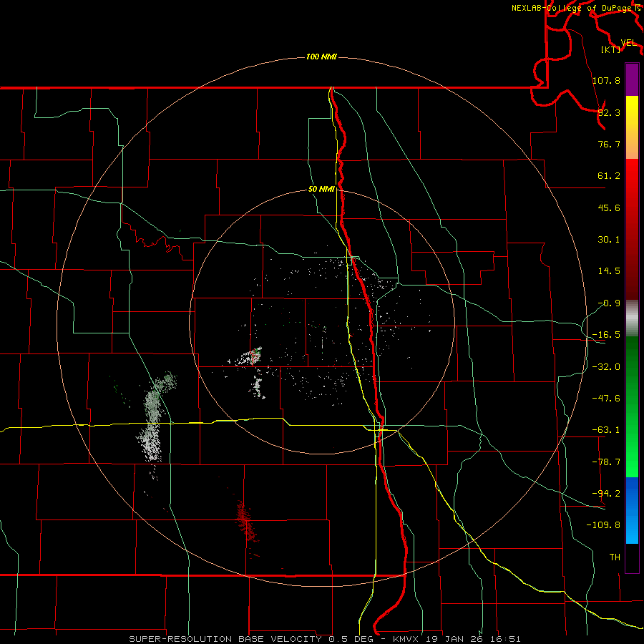Click the -109.8 value on velocity scale
The height and width of the screenshot is (644, 644).
603,525
